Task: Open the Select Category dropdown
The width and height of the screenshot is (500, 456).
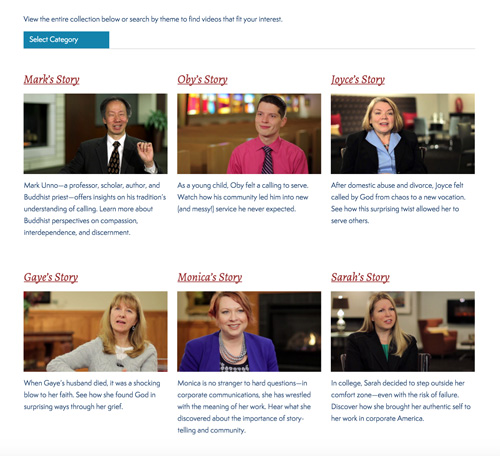Action: click(66, 40)
